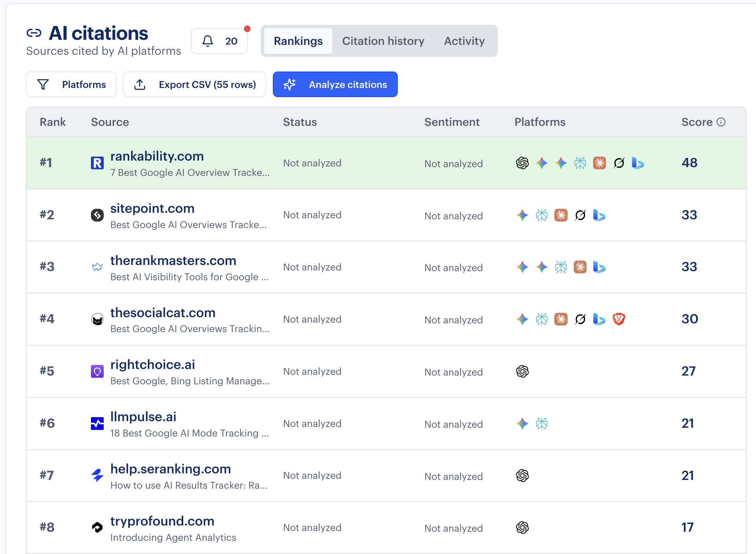
Task: Click the Source column header
Action: coord(110,122)
